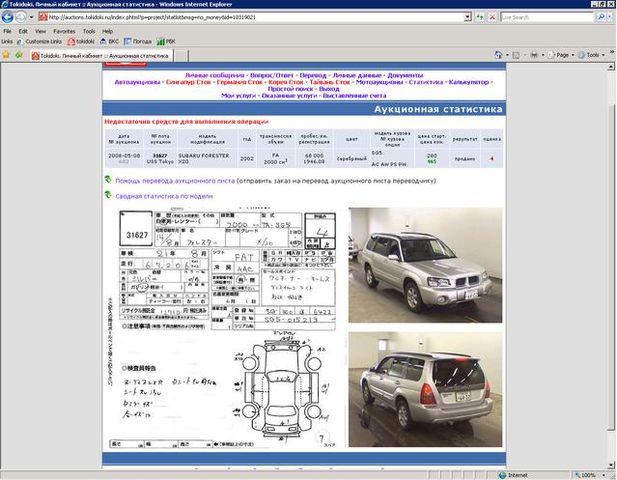The height and width of the screenshot is (480, 617).
Task: Open the Статистика link
Action: pyautogui.click(x=426, y=82)
